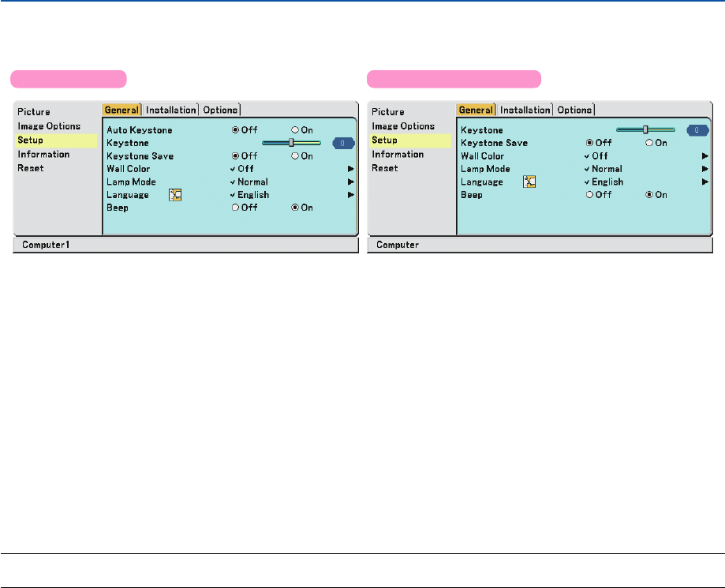
Task: Expand the Lamp Mode arrow in the Computer menu
Action: (x=705, y=169)
